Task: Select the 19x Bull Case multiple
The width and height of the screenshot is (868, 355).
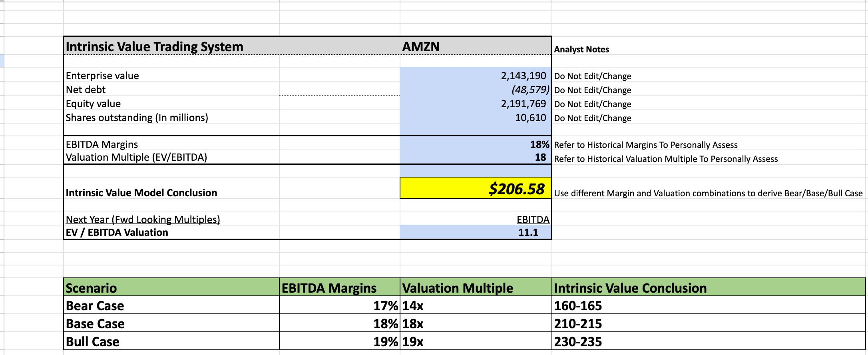Action: point(476,341)
